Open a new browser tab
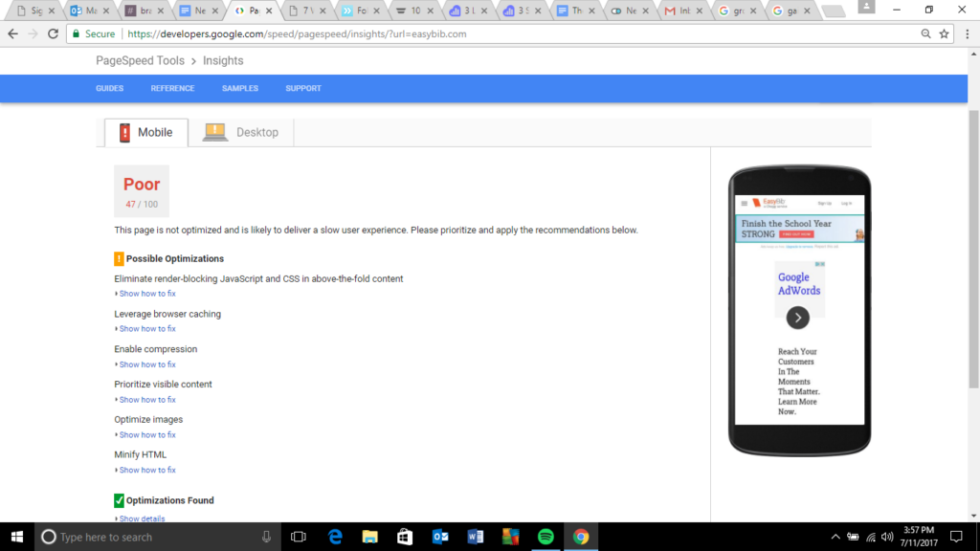The height and width of the screenshot is (551, 980). [x=834, y=11]
